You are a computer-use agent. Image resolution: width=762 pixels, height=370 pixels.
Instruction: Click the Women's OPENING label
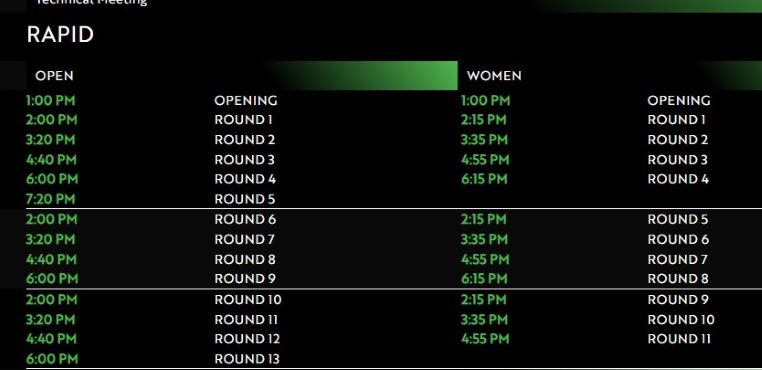click(x=679, y=101)
